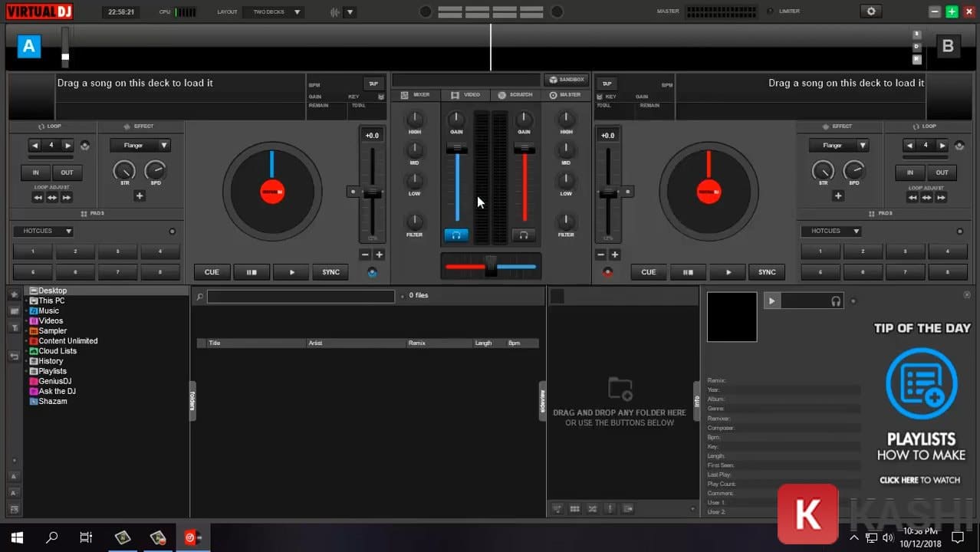The width and height of the screenshot is (980, 552).
Task: Open the TWO DECKS layout dropdown
Action: coord(273,11)
